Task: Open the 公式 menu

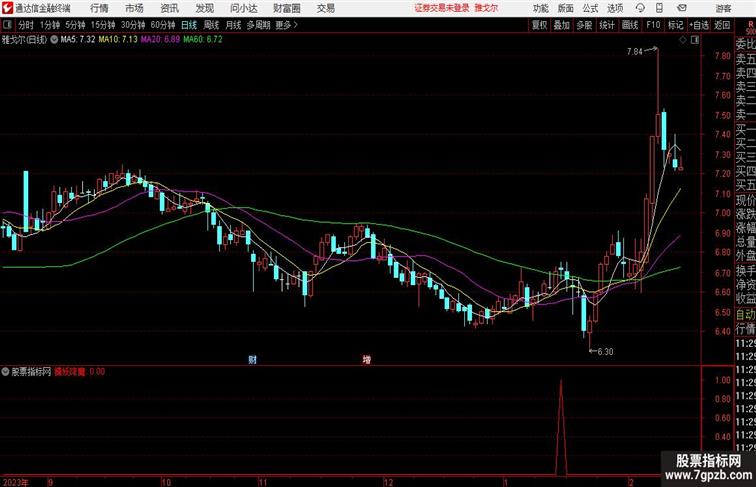Action: pyautogui.click(x=590, y=8)
